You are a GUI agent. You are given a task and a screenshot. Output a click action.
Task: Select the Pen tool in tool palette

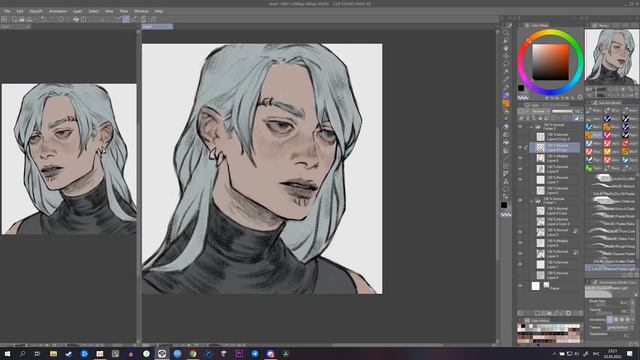pyautogui.click(x=506, y=87)
